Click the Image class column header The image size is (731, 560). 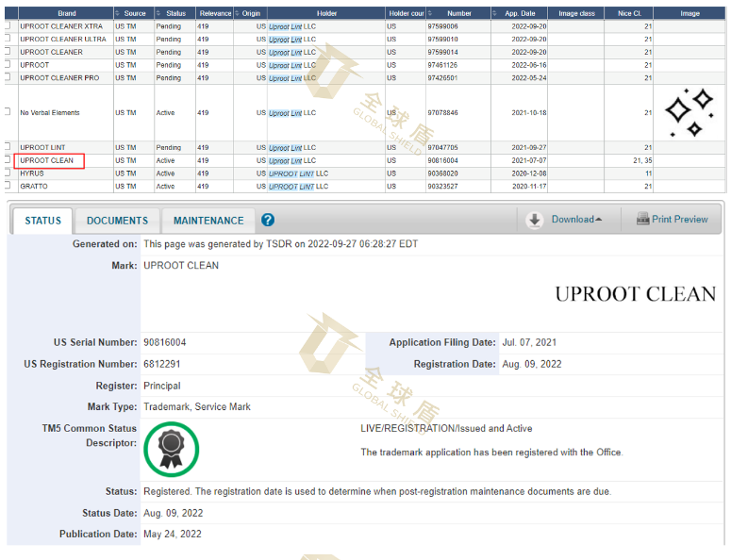click(576, 13)
